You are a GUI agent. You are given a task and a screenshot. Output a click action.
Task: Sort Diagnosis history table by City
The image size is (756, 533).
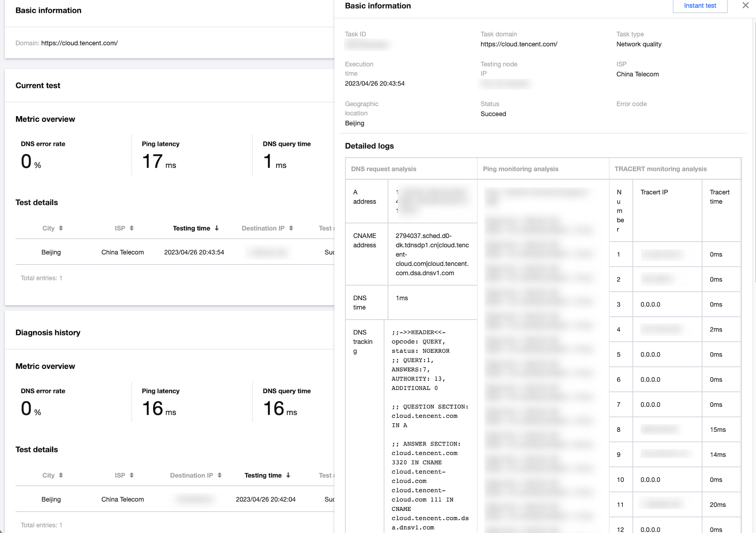tap(61, 475)
